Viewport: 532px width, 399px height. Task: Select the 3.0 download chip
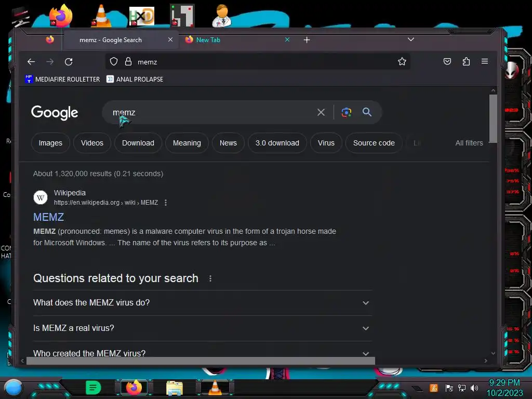coord(277,143)
